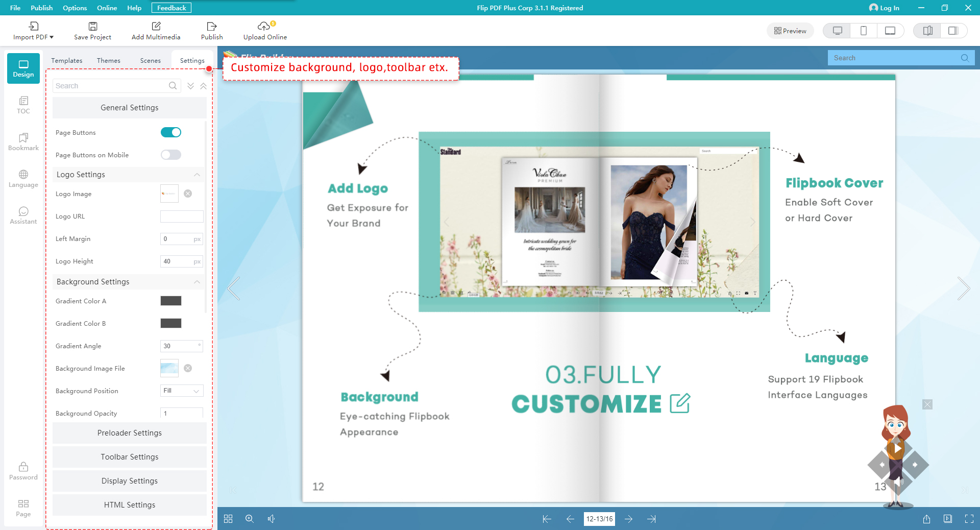Open the Assistant panel
Viewport: 980px width, 530px height.
click(x=23, y=215)
